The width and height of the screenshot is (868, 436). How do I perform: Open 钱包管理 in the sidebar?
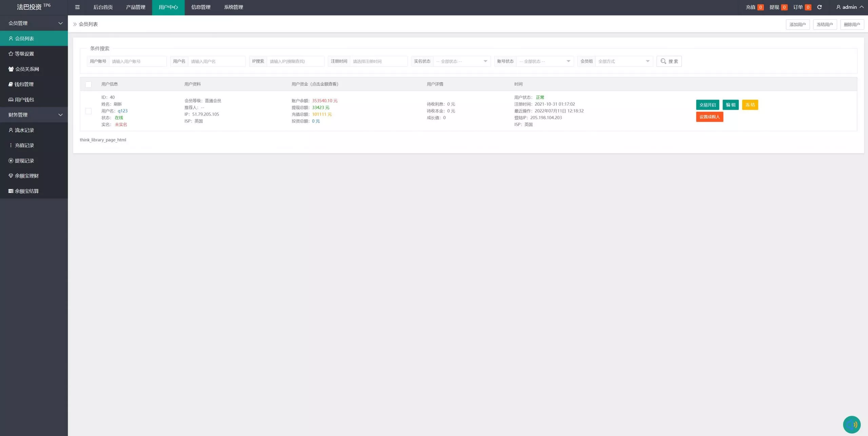tap(24, 84)
